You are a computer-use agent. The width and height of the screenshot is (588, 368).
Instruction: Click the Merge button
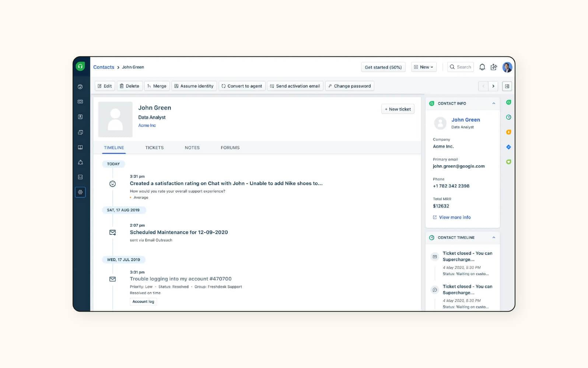(157, 86)
